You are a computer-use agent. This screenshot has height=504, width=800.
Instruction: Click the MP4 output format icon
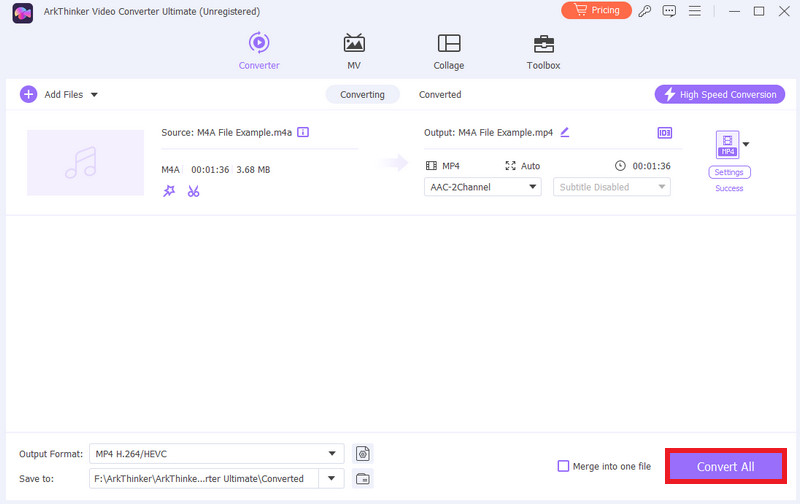(x=728, y=144)
